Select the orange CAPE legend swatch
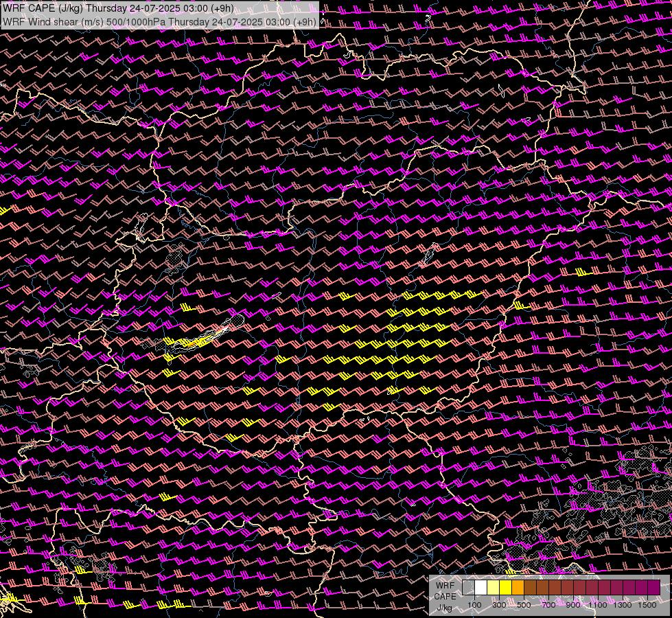 518,588
